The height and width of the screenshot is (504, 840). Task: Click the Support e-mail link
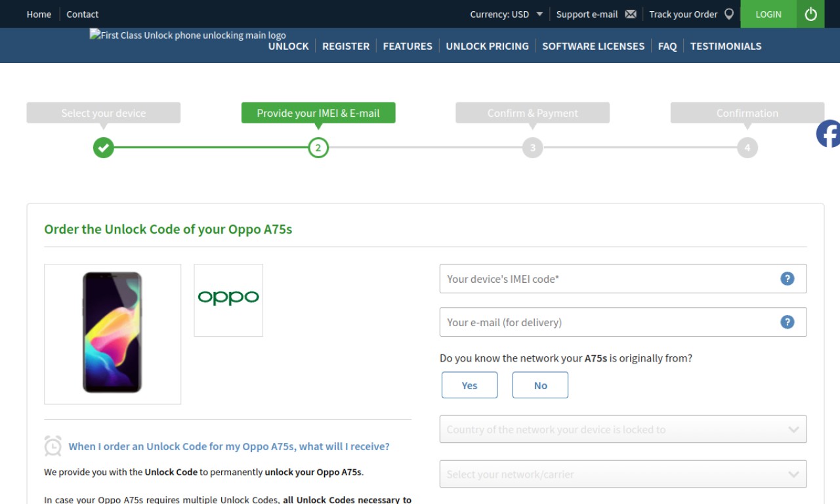587,14
